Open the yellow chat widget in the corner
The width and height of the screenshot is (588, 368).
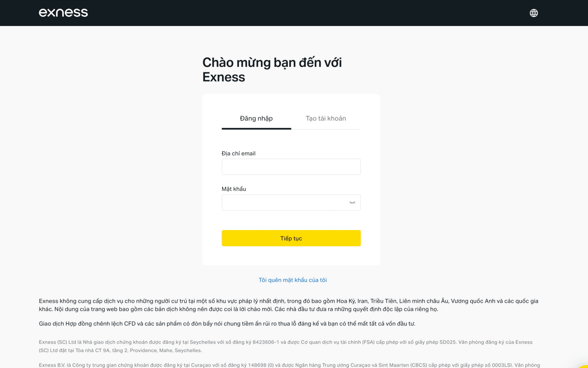click(x=584, y=366)
